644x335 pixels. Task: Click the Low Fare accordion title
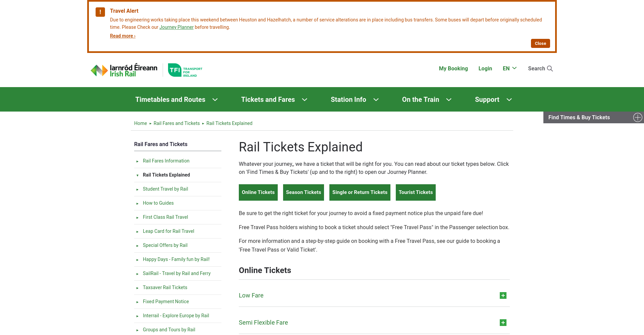tap(251, 295)
